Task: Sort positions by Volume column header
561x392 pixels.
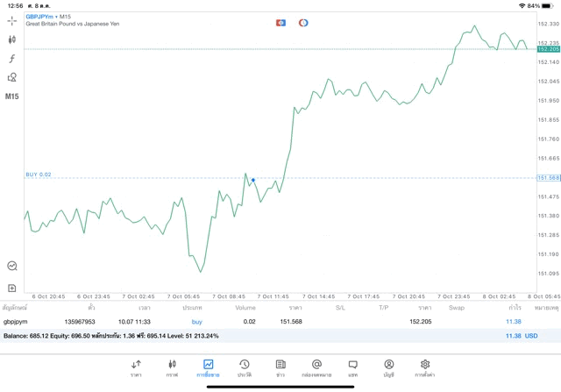Action: 245,308
